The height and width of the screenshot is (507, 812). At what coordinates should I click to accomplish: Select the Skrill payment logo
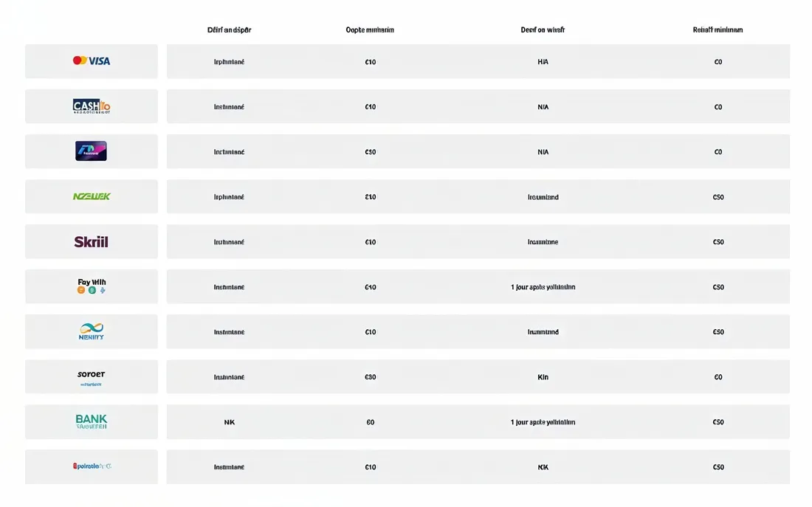click(x=92, y=241)
